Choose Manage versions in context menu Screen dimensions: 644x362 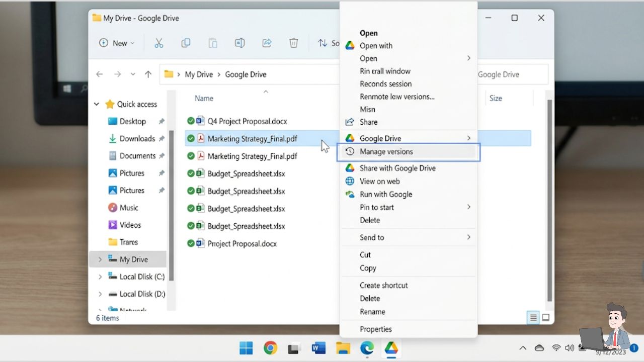pos(408,151)
